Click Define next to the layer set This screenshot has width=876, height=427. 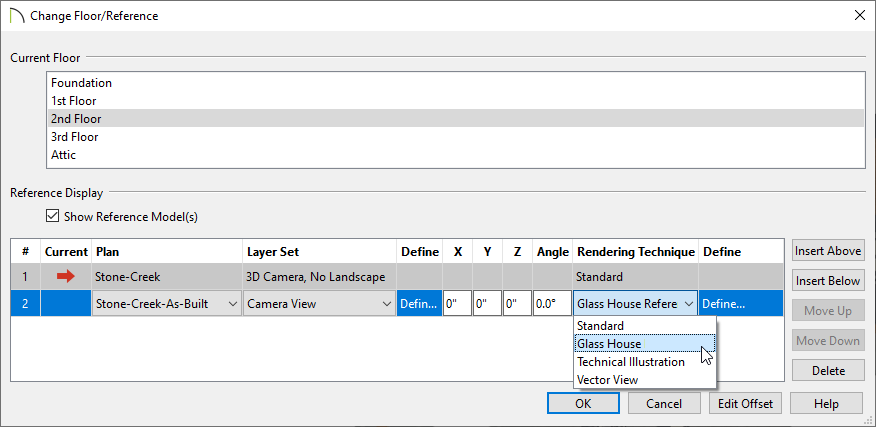[x=420, y=304]
